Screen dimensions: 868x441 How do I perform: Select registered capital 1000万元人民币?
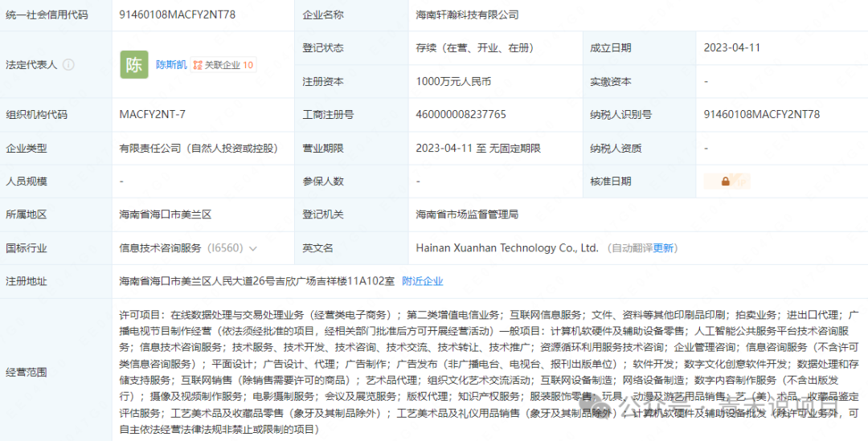453,82
